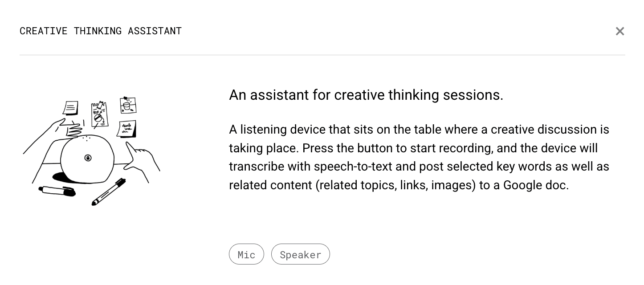The image size is (644, 285).
Task: Click the torn receipt drawing in the illustration
Action: 98,114
